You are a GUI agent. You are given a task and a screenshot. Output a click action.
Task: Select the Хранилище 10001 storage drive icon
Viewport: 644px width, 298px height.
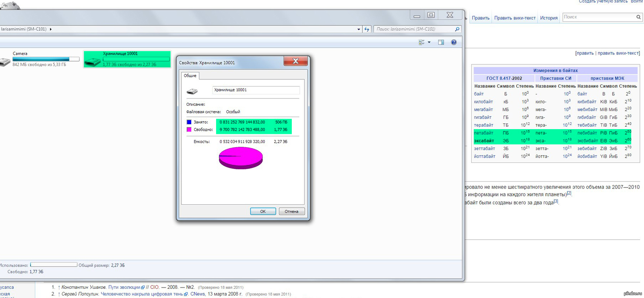pos(93,62)
